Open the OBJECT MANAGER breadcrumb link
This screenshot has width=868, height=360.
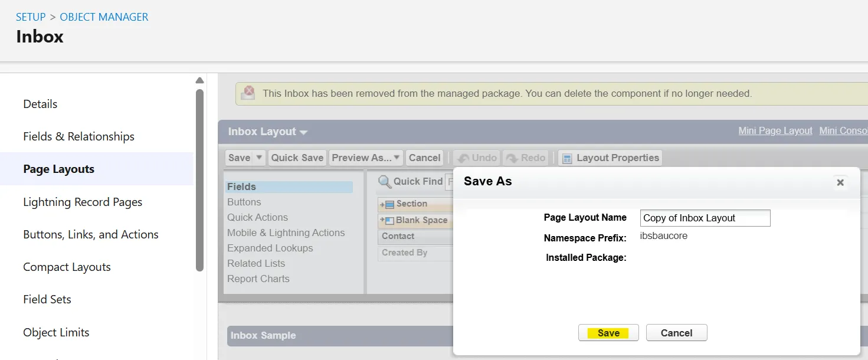click(104, 17)
